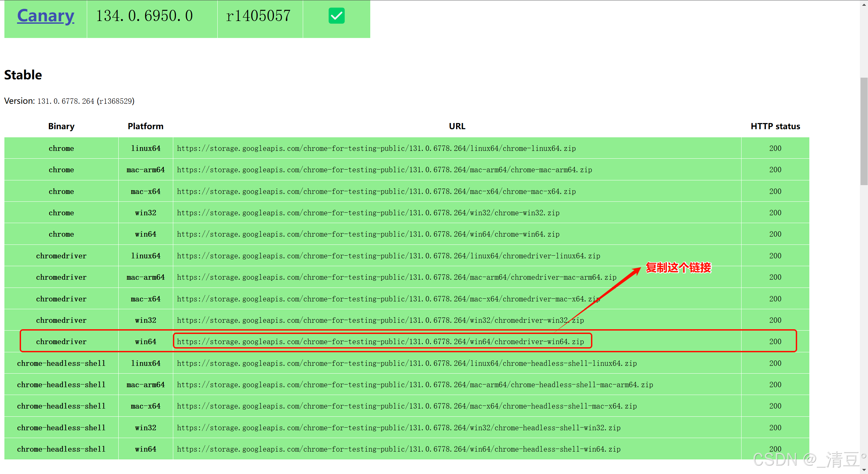Click the Platform column header

145,126
